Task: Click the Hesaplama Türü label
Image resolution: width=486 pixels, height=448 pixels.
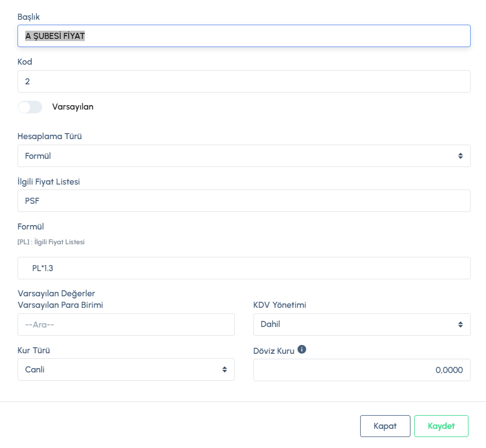Action: tap(50, 136)
